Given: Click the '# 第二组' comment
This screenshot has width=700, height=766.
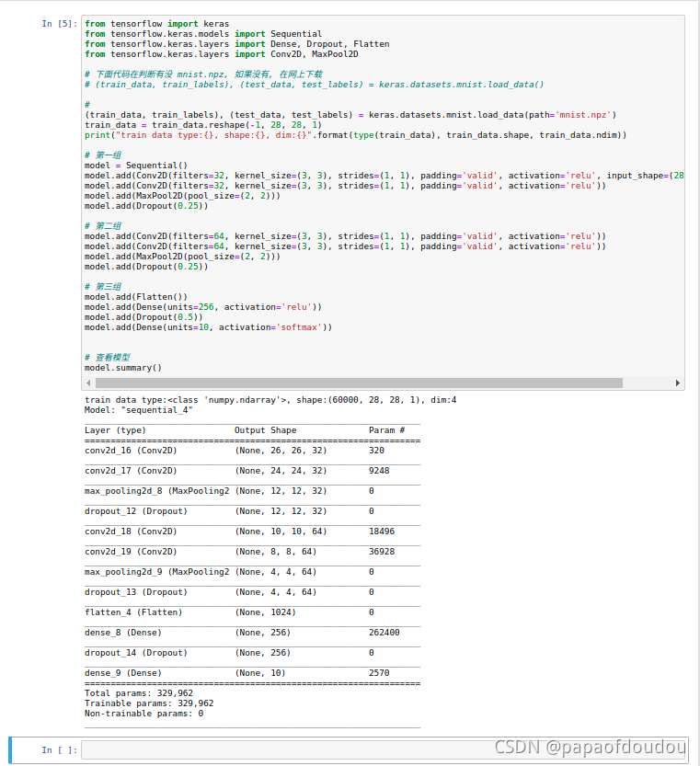Looking at the screenshot, I should (x=103, y=226).
